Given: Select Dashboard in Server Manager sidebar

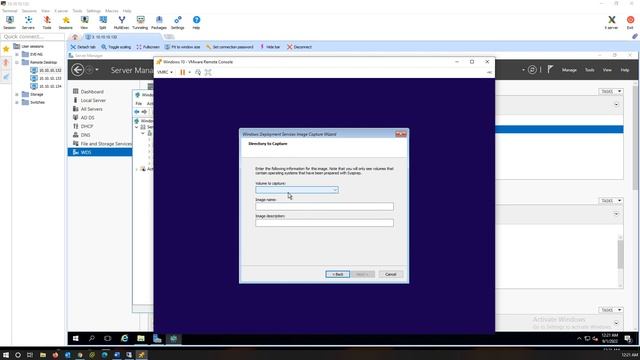Looking at the screenshot, I should pyautogui.click(x=92, y=92).
